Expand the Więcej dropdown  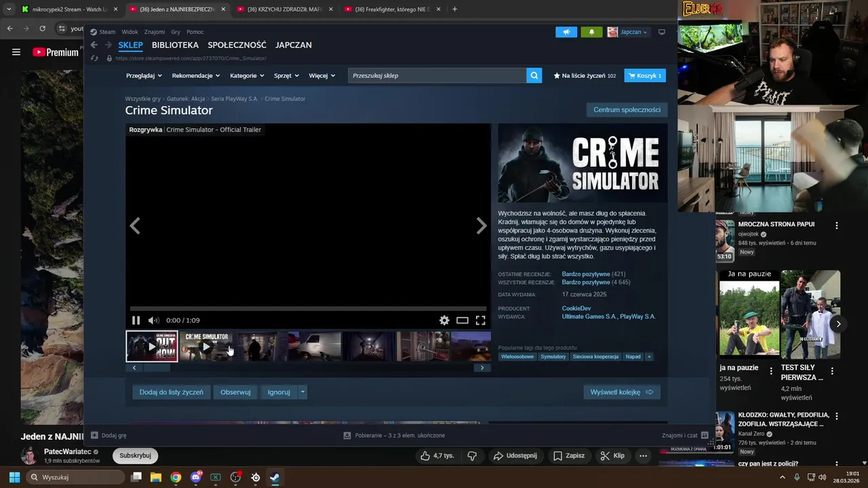pos(322,76)
